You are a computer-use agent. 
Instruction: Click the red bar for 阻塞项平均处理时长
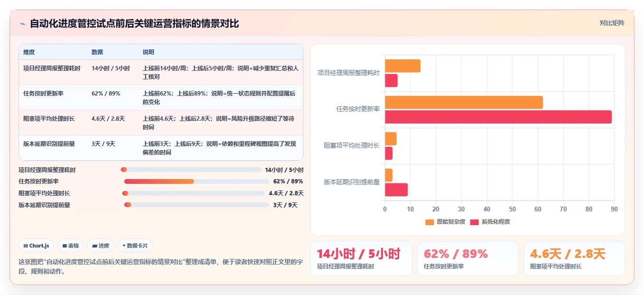pos(389,153)
